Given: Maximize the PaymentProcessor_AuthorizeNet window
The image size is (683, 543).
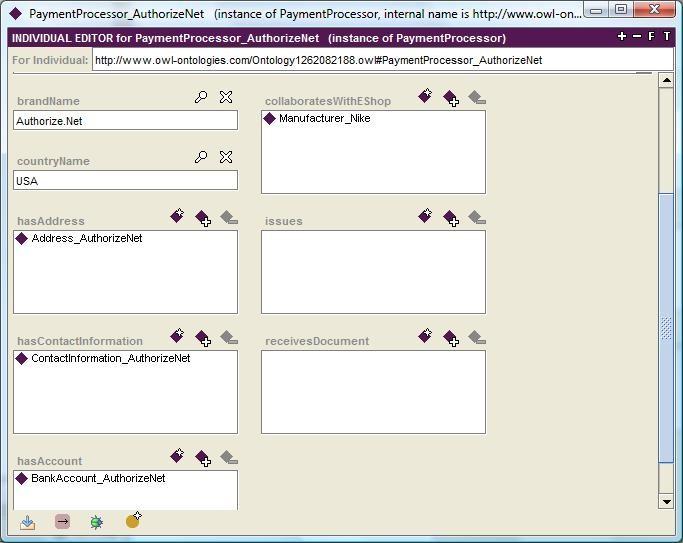Looking at the screenshot, I should coord(621,10).
